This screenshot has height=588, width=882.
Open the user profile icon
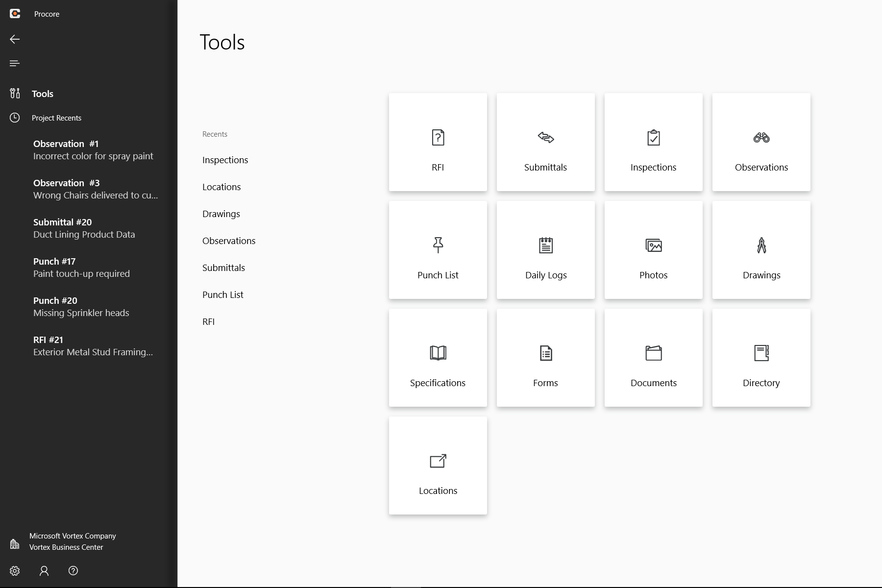(44, 571)
